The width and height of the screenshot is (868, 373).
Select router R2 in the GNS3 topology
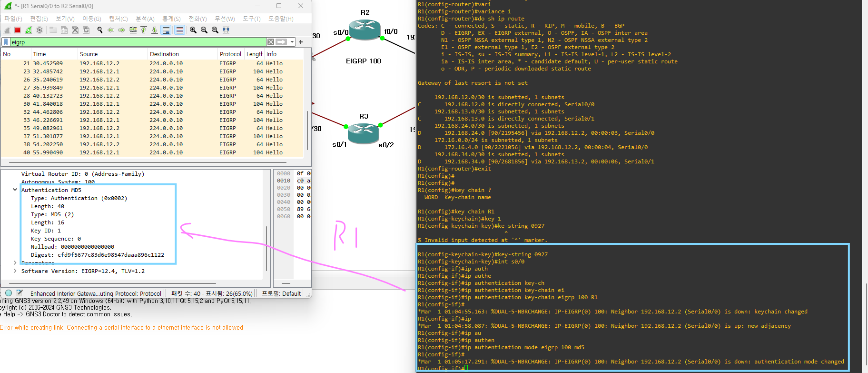(x=364, y=30)
